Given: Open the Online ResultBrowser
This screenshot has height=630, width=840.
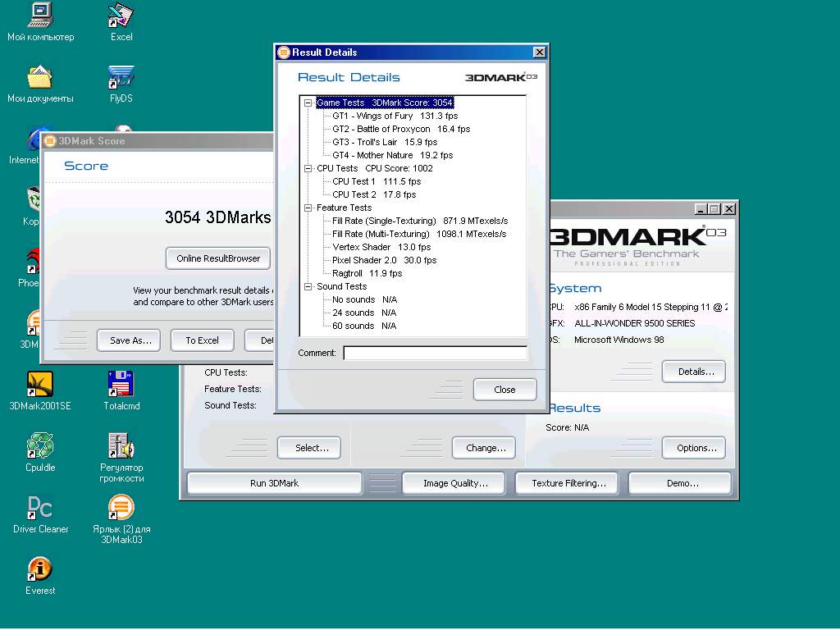Looking at the screenshot, I should [218, 258].
